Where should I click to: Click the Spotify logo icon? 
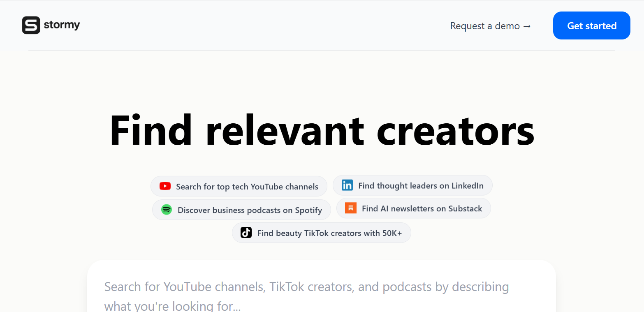click(x=166, y=210)
